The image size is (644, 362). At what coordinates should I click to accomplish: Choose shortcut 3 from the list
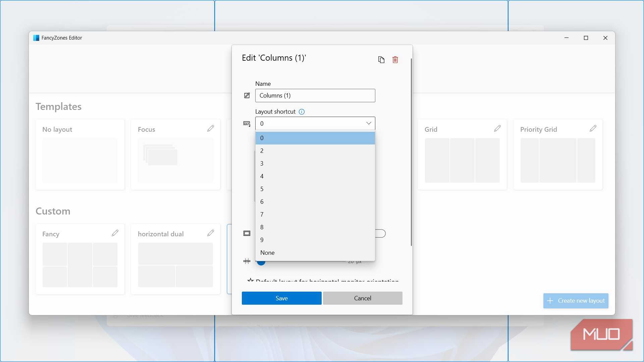(x=315, y=164)
